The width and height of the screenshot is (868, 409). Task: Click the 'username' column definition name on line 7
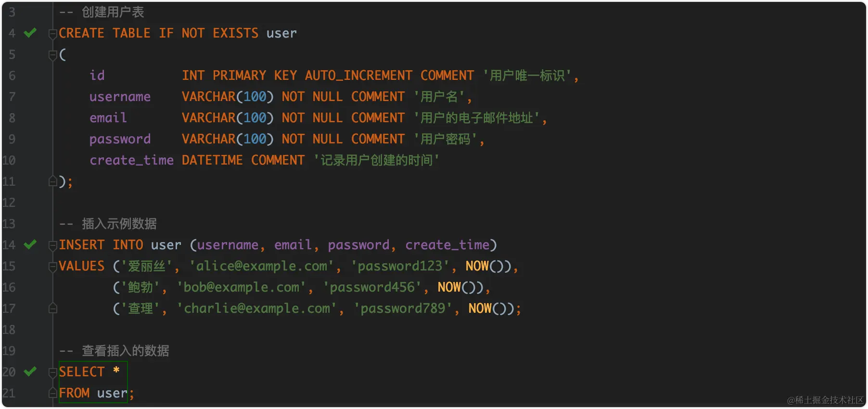pos(120,97)
